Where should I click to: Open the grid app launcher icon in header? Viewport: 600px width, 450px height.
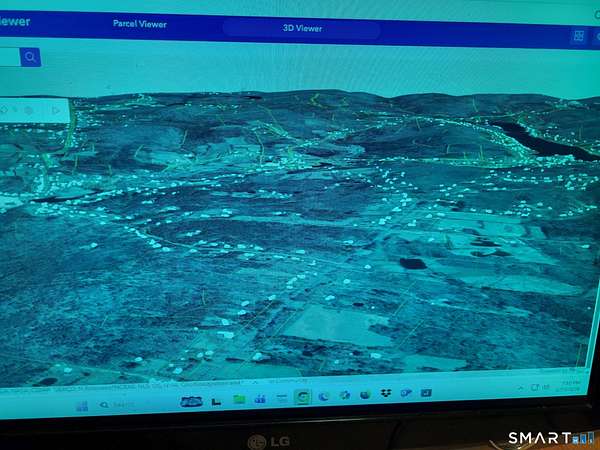pyautogui.click(x=577, y=36)
